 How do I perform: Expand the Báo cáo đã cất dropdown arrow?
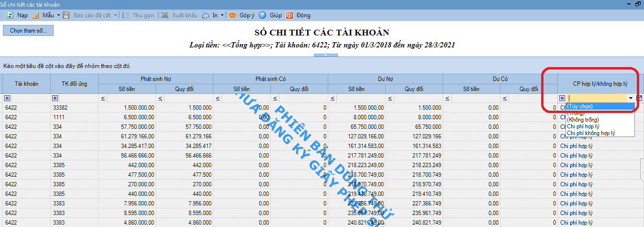(x=116, y=15)
